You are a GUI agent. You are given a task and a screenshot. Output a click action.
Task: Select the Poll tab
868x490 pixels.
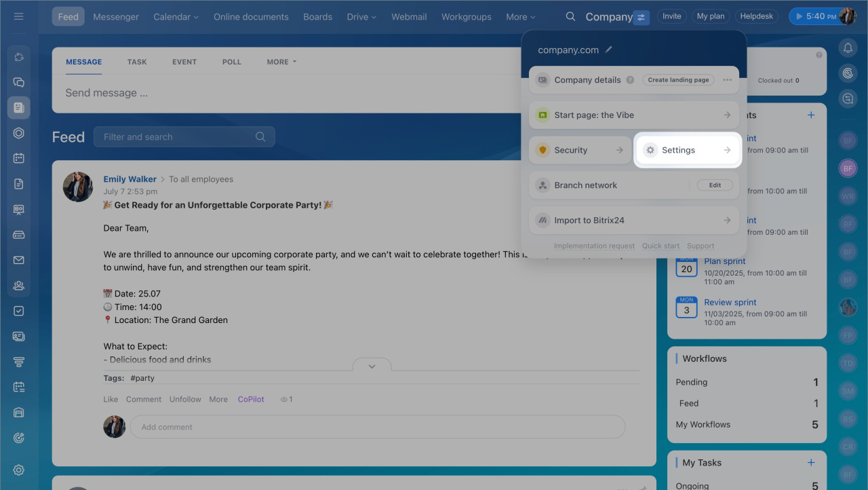click(x=231, y=62)
